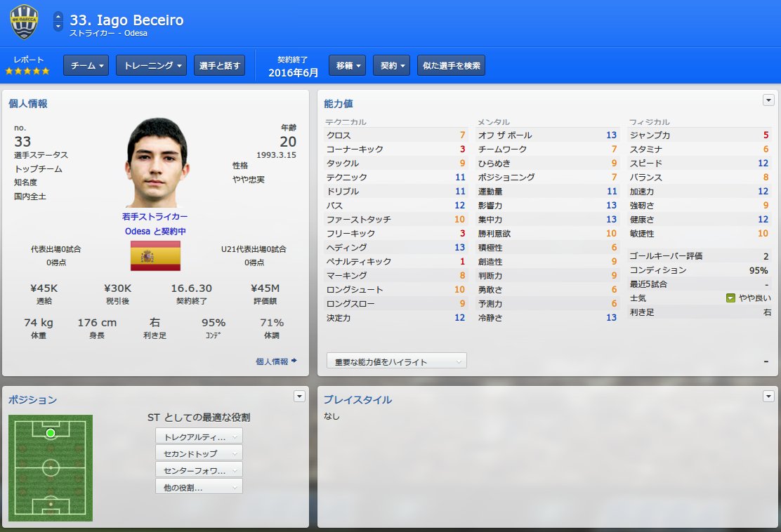Click the Odesa club crest icon
781x532 pixels.
[24, 22]
